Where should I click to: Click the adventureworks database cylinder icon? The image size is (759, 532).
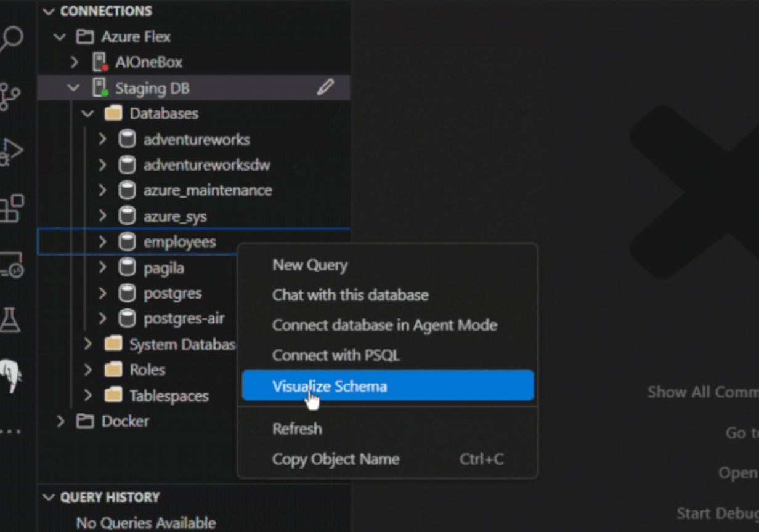pyautogui.click(x=127, y=139)
